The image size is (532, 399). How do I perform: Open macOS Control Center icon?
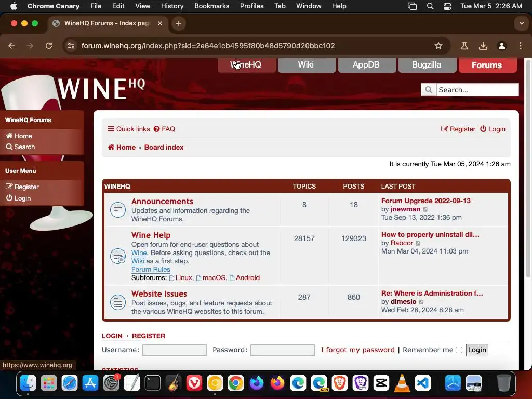447,6
